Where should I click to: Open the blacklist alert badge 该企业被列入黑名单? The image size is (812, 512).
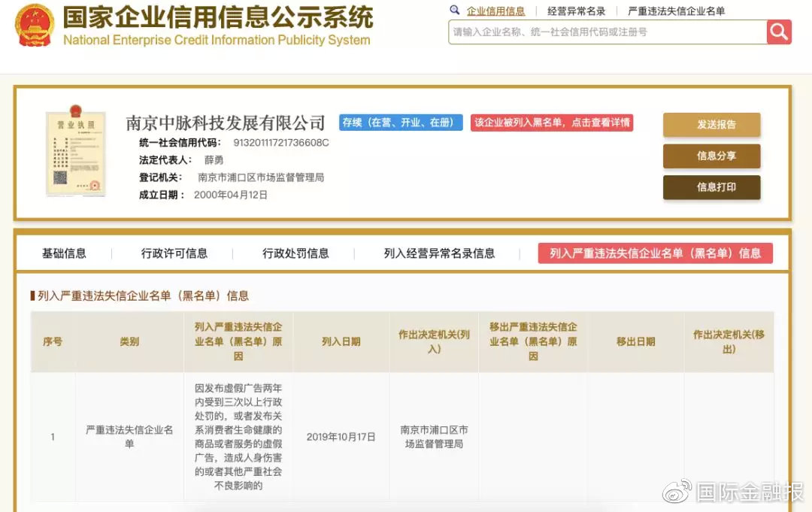[551, 123]
